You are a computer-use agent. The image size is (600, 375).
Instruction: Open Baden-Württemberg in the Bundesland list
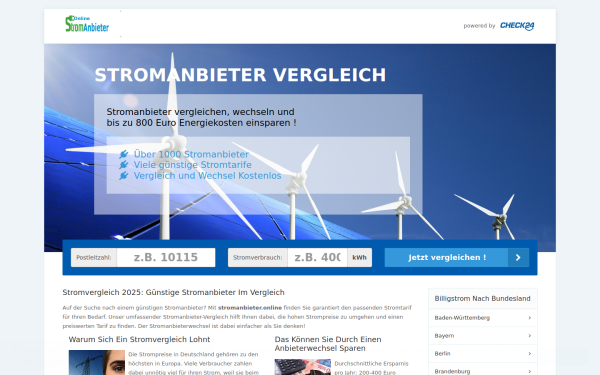[483, 318]
